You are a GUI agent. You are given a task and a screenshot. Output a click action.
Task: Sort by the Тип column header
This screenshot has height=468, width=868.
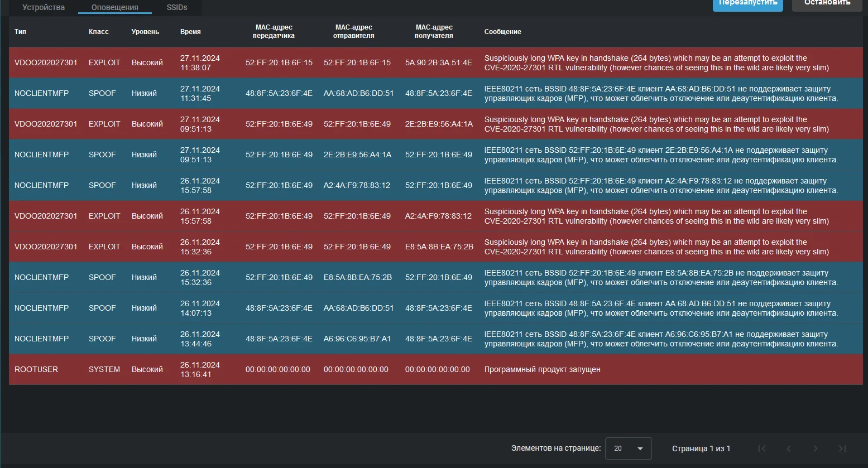pyautogui.click(x=20, y=32)
